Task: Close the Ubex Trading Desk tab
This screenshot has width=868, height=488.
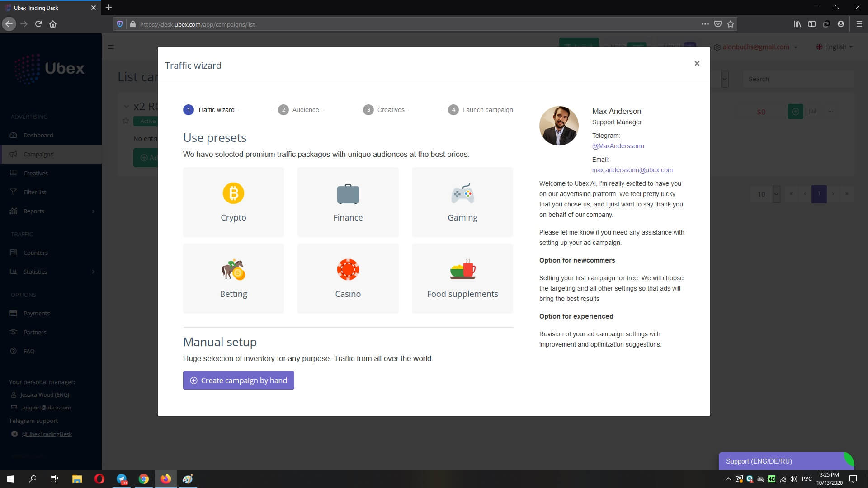Action: click(94, 8)
